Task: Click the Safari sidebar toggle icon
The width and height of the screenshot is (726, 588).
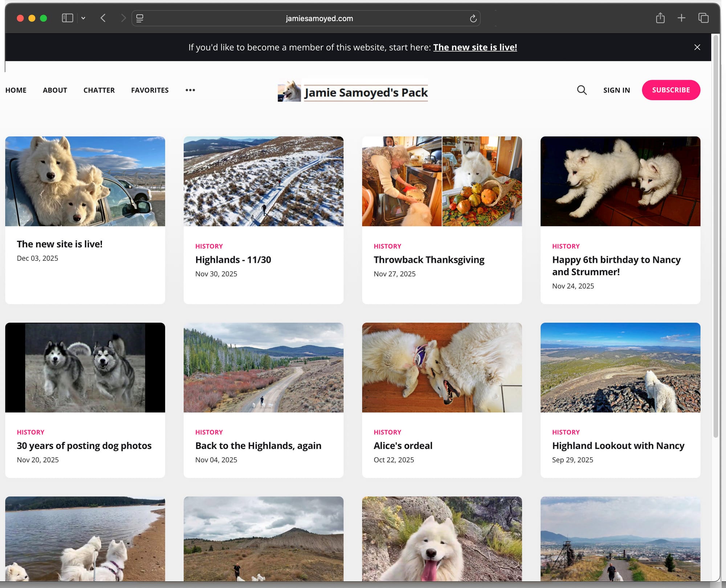Action: [68, 18]
